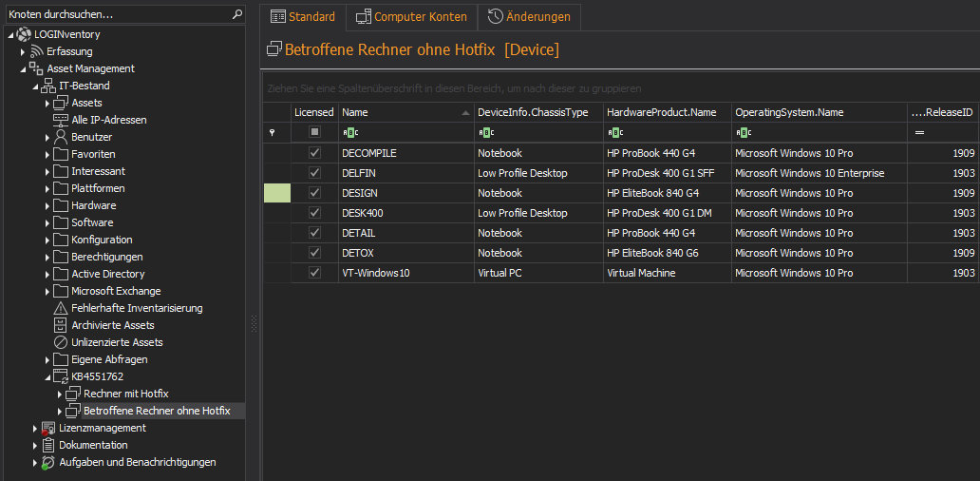Sort by the ReleaseID column header

click(x=943, y=112)
